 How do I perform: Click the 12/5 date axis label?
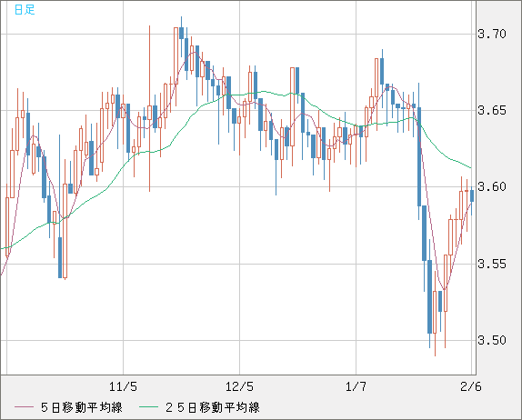coord(239,386)
